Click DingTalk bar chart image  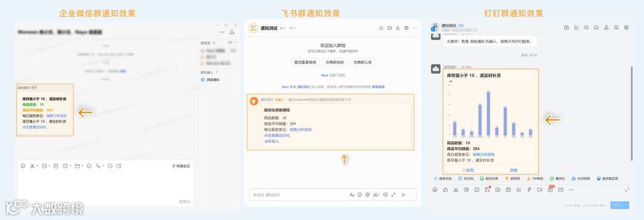(x=491, y=109)
